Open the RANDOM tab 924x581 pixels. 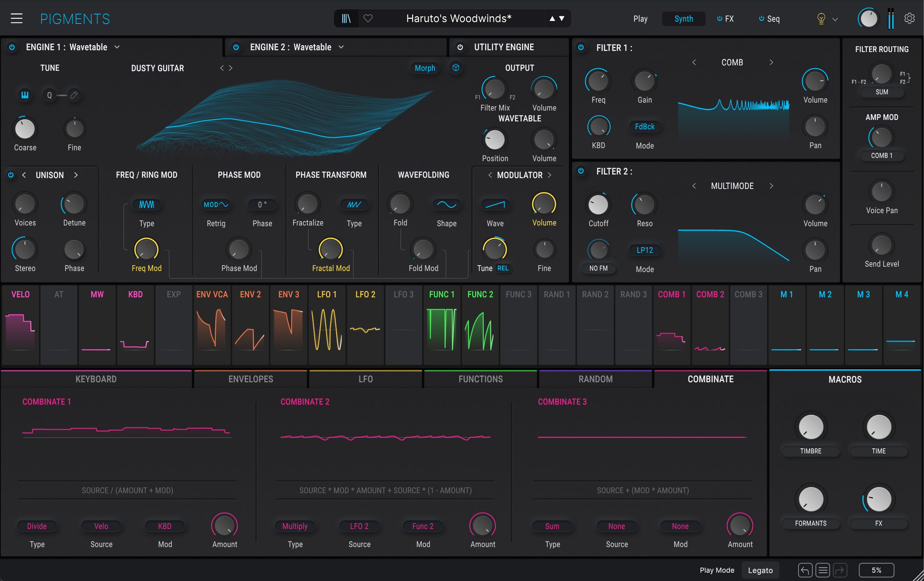tap(595, 379)
